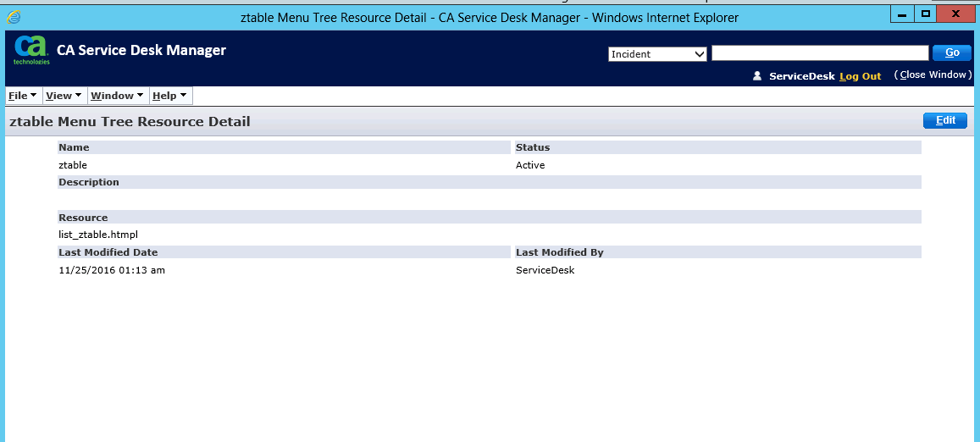Expand the Window menu
Viewport: 980px width, 442px height.
click(117, 96)
